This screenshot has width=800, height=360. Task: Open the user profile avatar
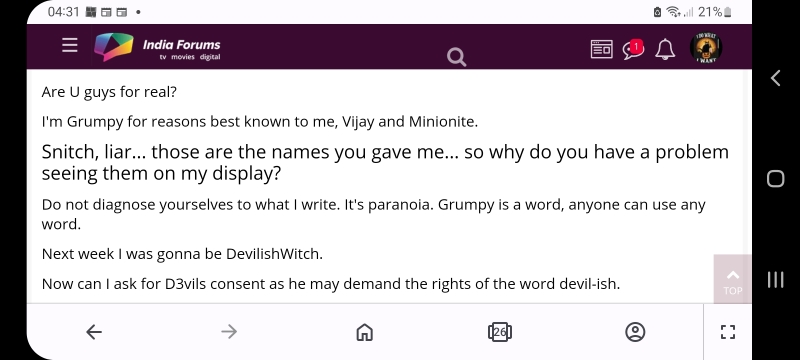click(x=706, y=47)
